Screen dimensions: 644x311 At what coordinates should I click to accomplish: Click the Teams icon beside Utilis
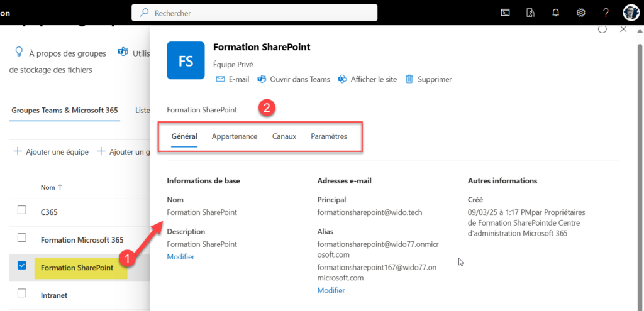123,53
